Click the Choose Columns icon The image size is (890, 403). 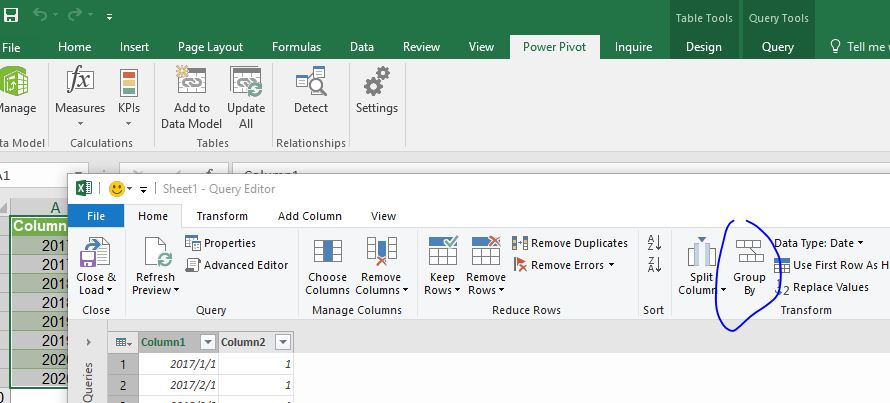pyautogui.click(x=328, y=252)
